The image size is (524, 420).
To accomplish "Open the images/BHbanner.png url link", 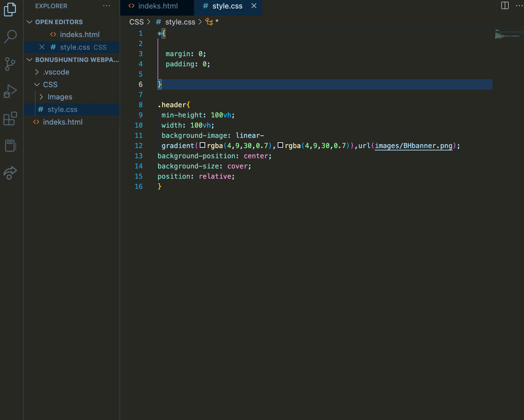I will pyautogui.click(x=413, y=146).
